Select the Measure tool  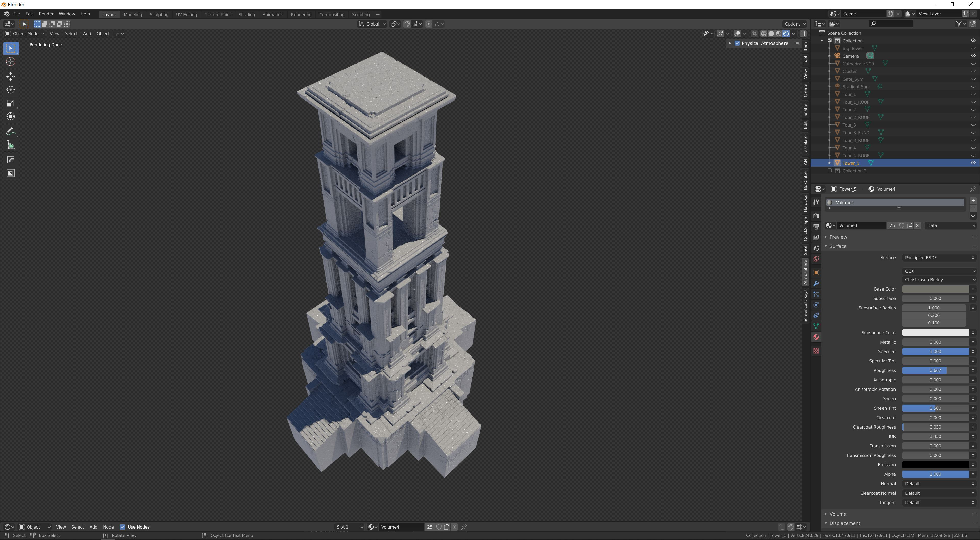[x=11, y=145]
